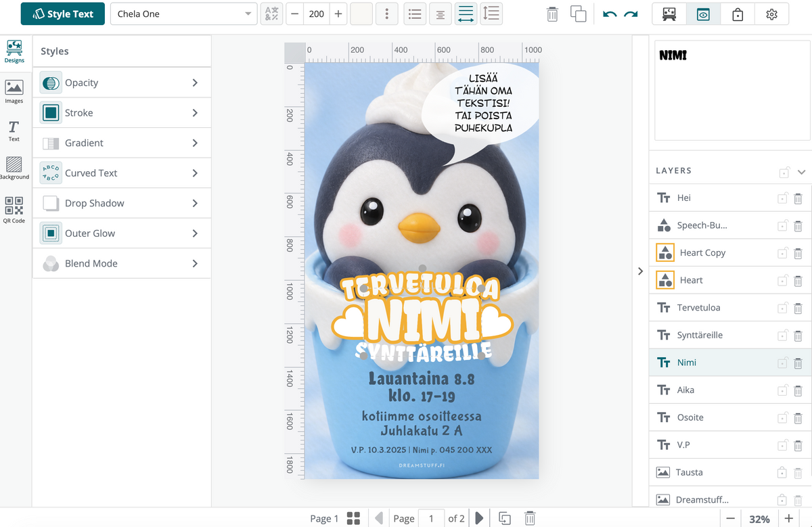
Task: Toggle the letter spacing control
Action: (466, 14)
